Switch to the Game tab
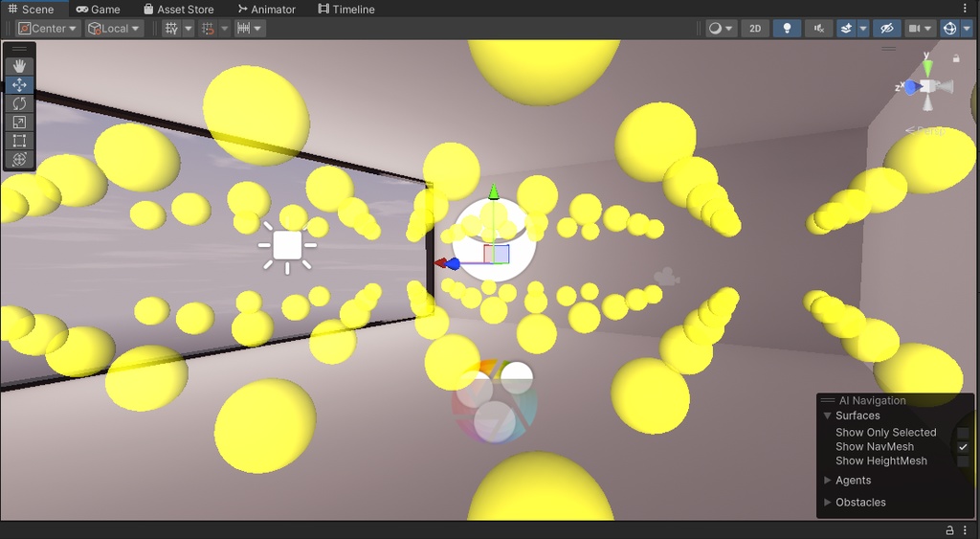The image size is (980, 539). click(99, 10)
